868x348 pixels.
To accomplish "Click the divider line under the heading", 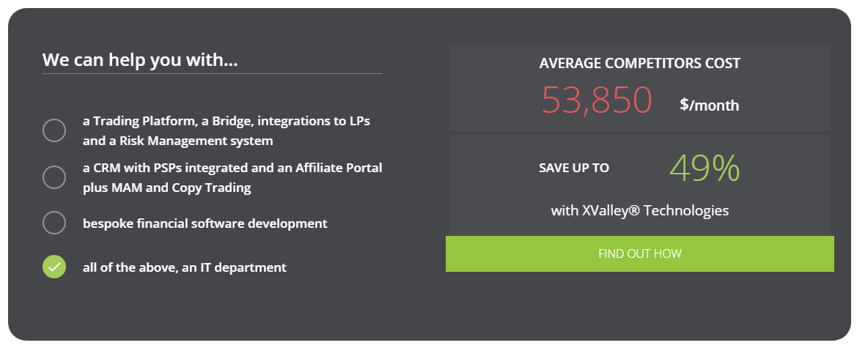I will 212,73.
